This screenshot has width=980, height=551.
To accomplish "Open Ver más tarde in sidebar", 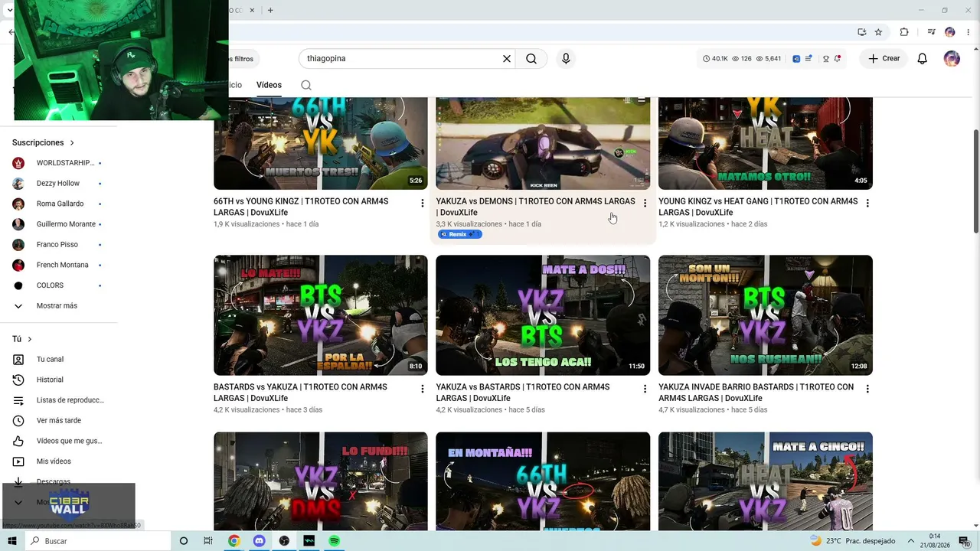I will [x=58, y=421].
